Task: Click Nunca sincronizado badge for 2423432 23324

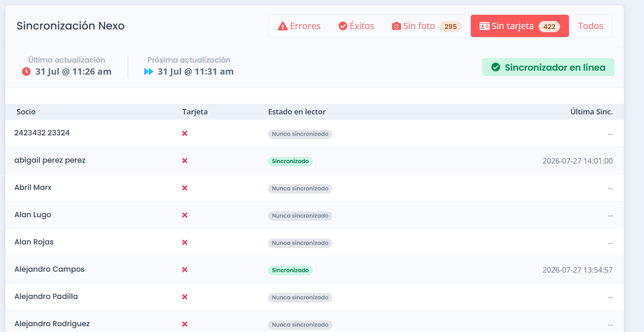Action: (300, 134)
